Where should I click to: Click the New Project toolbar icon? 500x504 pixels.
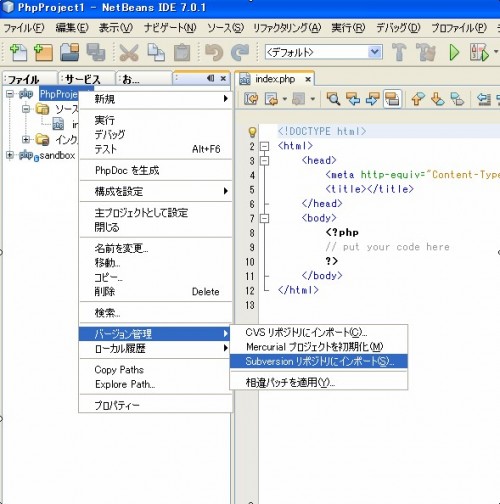tap(43, 52)
